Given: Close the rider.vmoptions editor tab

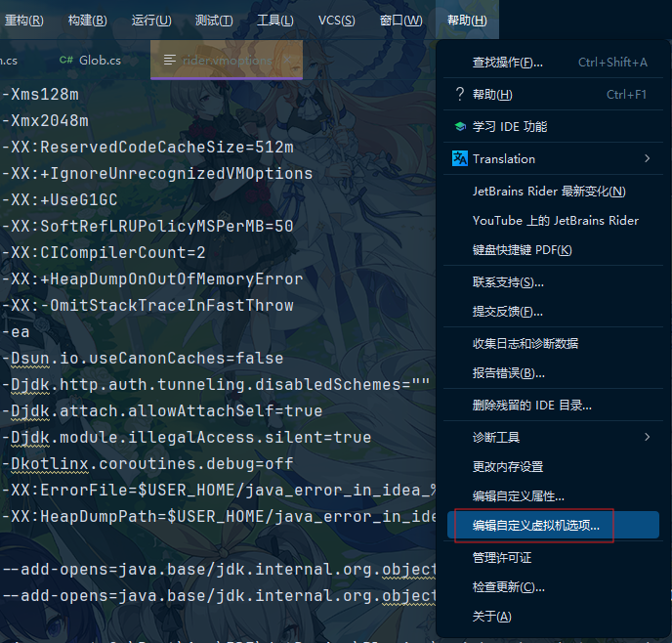Looking at the screenshot, I should tap(288, 61).
